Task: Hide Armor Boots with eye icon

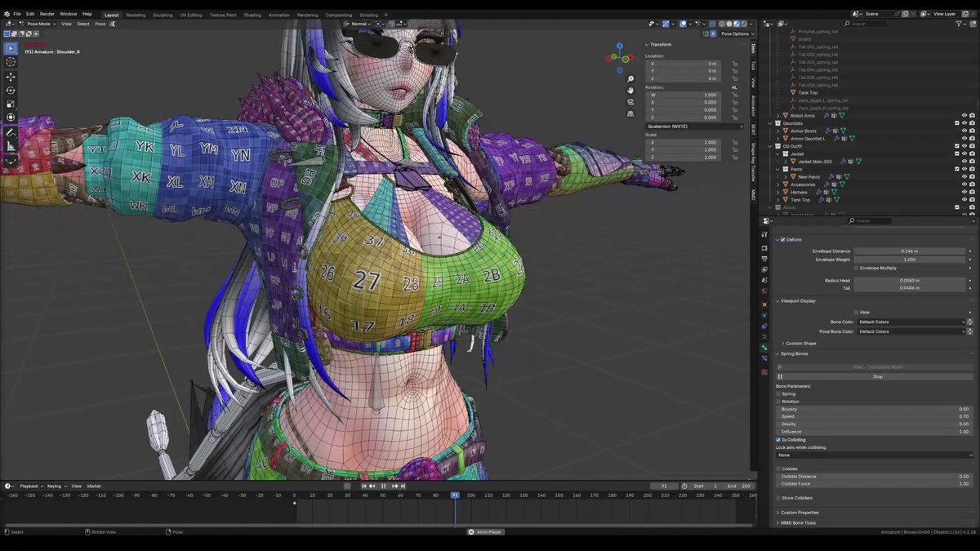Action: tap(964, 131)
